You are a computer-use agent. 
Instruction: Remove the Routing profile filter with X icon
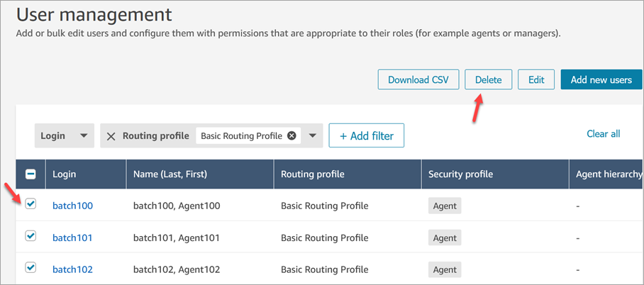pyautogui.click(x=111, y=136)
